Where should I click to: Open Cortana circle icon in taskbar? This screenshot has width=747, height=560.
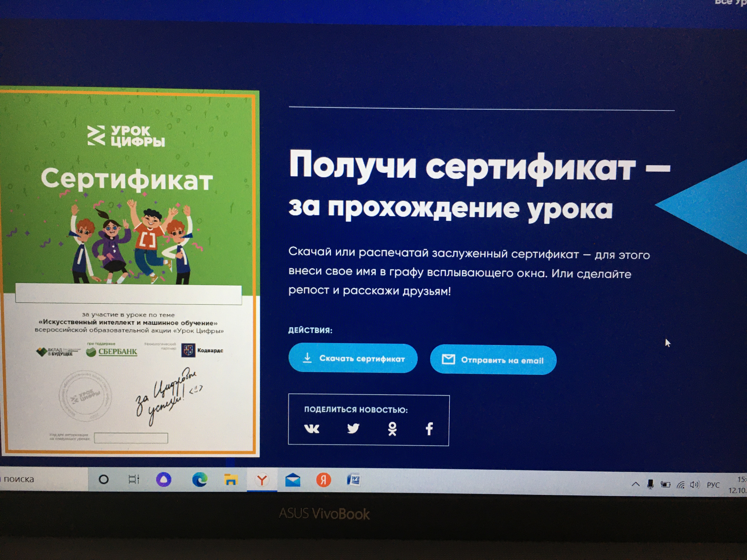[x=104, y=479]
